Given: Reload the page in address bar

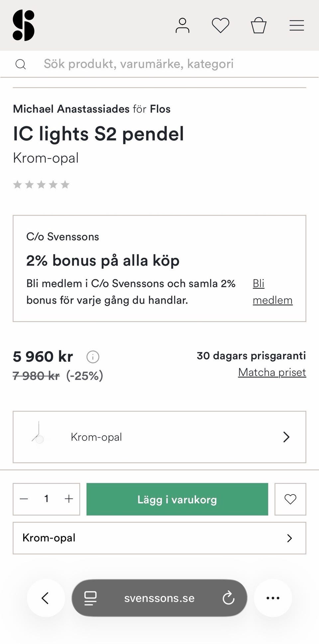Looking at the screenshot, I should tap(228, 598).
